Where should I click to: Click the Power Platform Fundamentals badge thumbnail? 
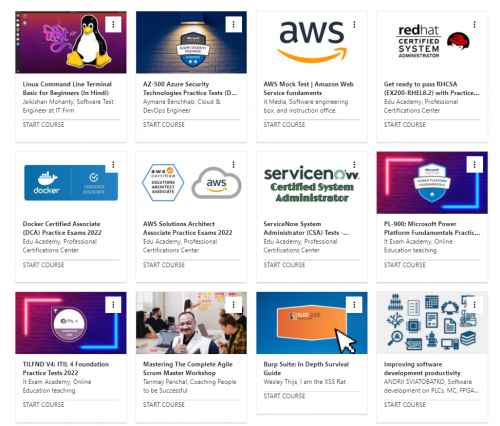pyautogui.click(x=432, y=183)
